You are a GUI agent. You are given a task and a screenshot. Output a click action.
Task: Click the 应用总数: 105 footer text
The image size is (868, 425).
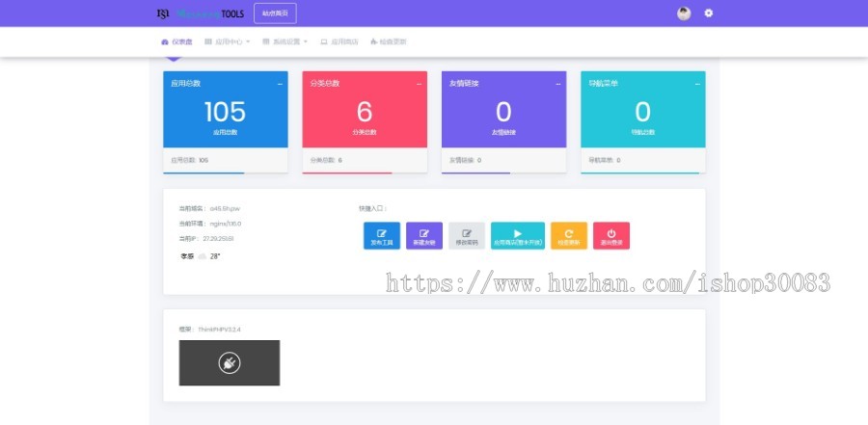pyautogui.click(x=190, y=160)
